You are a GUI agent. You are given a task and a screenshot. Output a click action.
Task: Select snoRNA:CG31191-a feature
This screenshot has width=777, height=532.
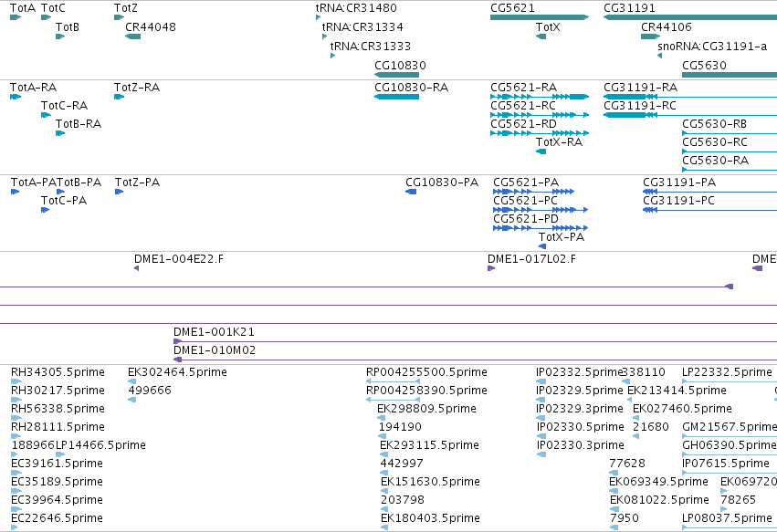coord(659,56)
